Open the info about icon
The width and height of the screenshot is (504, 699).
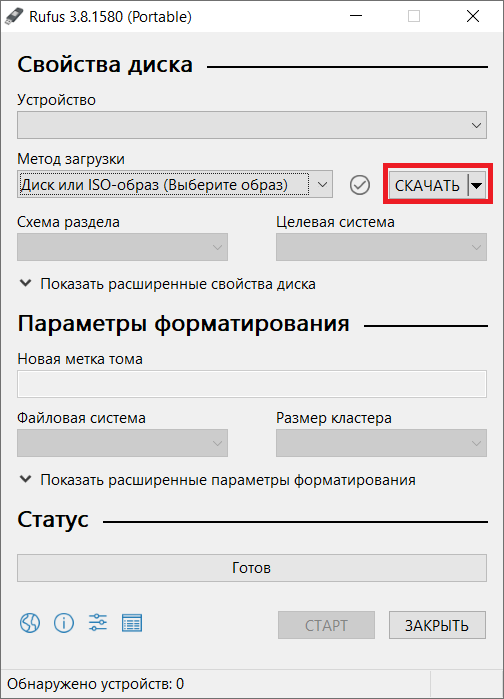pyautogui.click(x=64, y=623)
